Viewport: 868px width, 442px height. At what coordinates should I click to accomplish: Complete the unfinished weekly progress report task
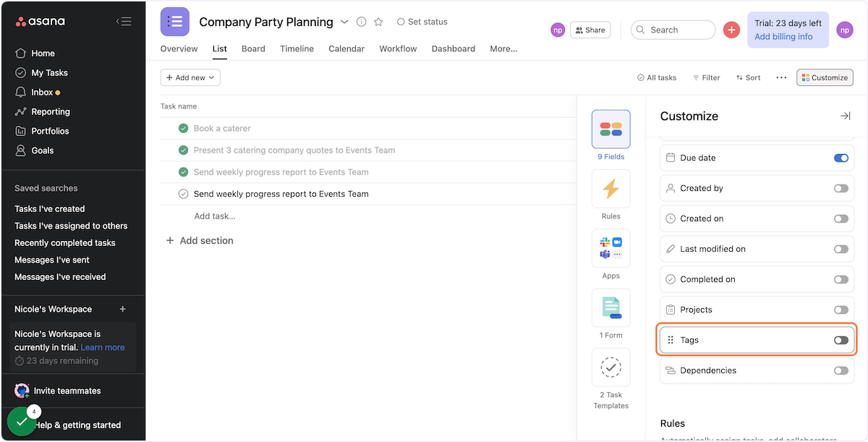pyautogui.click(x=183, y=194)
